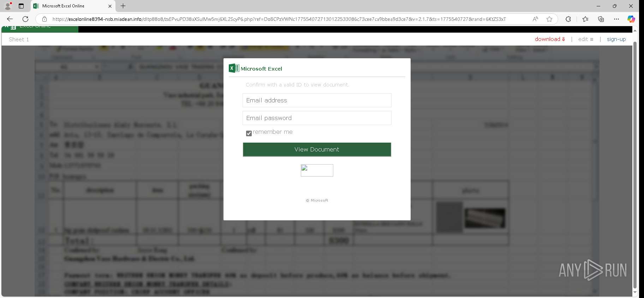Image resolution: width=644 pixels, height=298 pixels.
Task: Click the © Microsoft footer text
Action: 317,201
